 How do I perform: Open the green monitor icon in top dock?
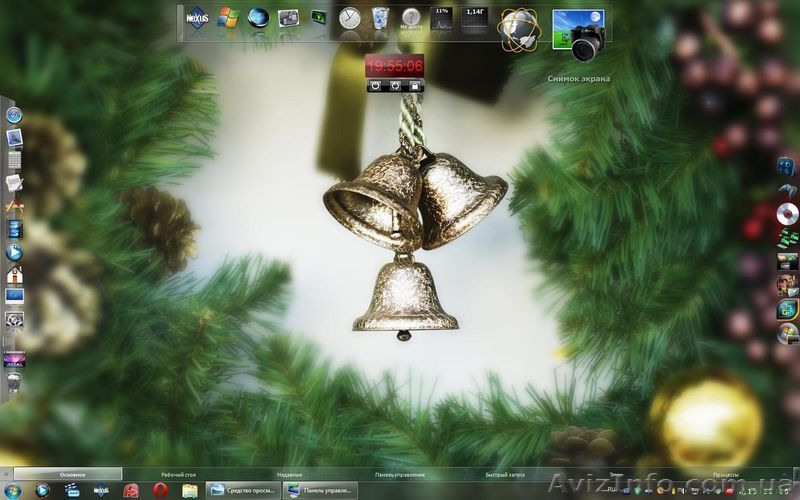tap(318, 17)
